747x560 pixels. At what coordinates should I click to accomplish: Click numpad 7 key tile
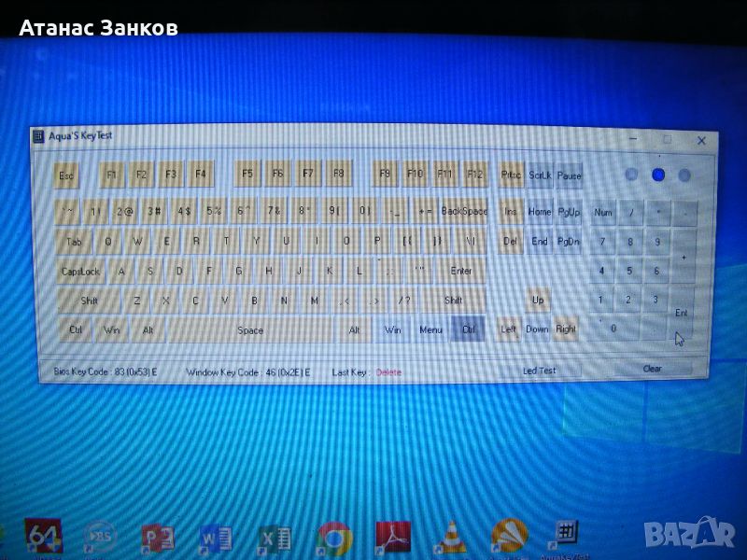(x=602, y=242)
